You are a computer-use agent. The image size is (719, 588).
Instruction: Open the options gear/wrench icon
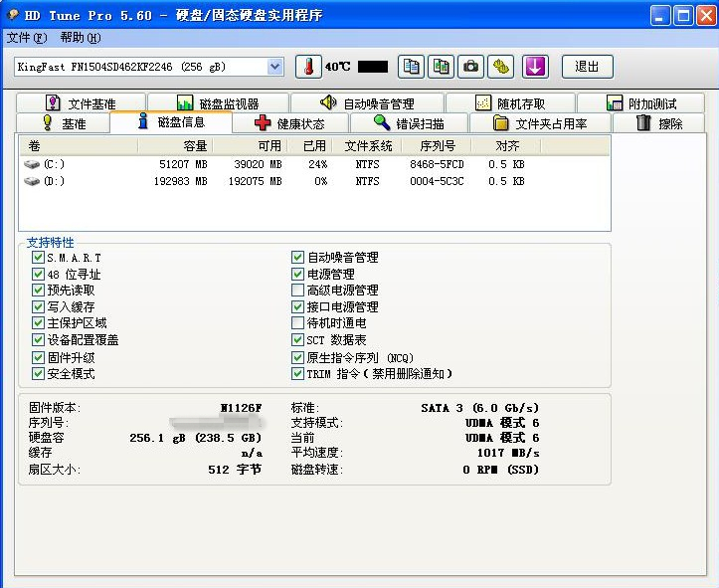pos(501,67)
